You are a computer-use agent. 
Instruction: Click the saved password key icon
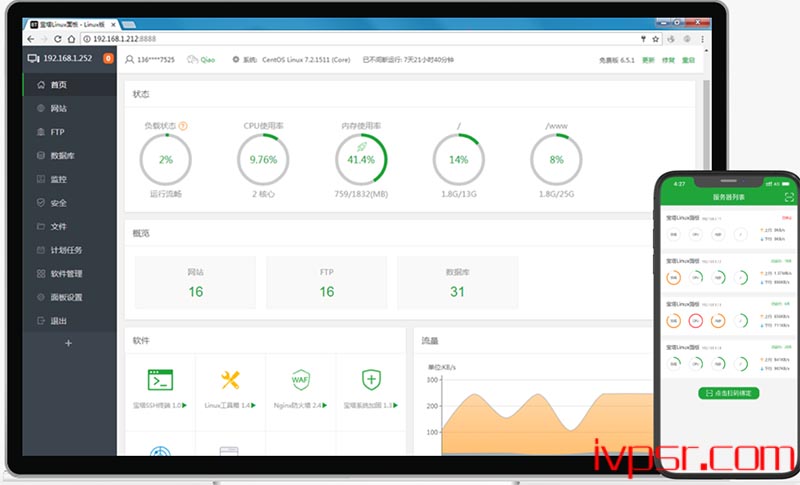click(x=643, y=39)
